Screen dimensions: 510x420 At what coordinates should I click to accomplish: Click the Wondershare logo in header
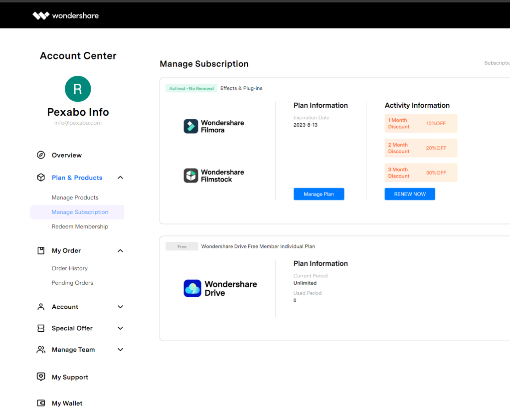[x=65, y=15]
